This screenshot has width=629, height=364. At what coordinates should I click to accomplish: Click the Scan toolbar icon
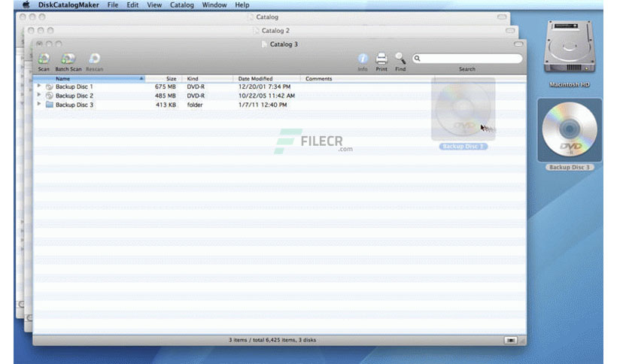44,59
